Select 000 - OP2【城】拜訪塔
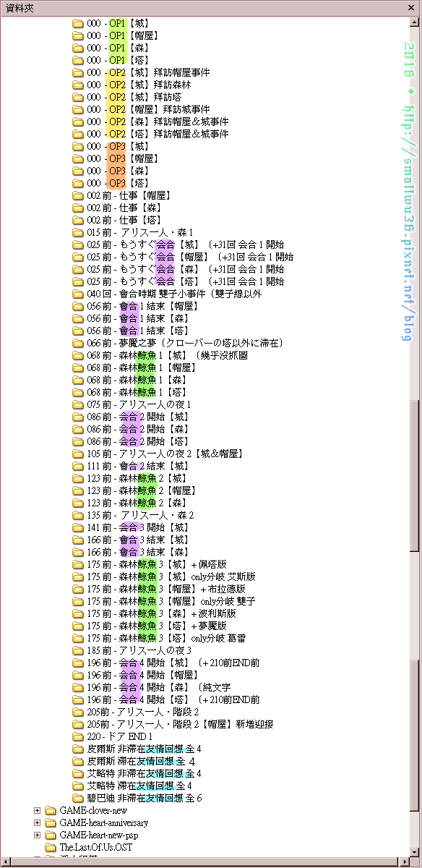 point(134,97)
